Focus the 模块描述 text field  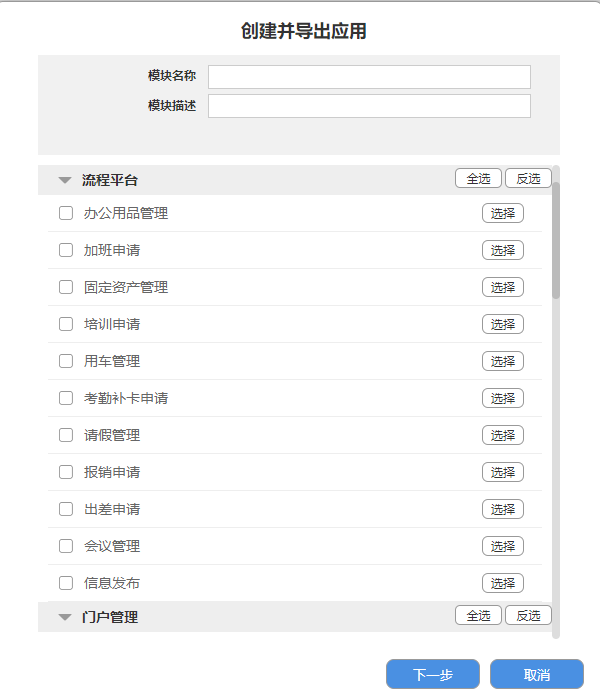pyautogui.click(x=369, y=106)
